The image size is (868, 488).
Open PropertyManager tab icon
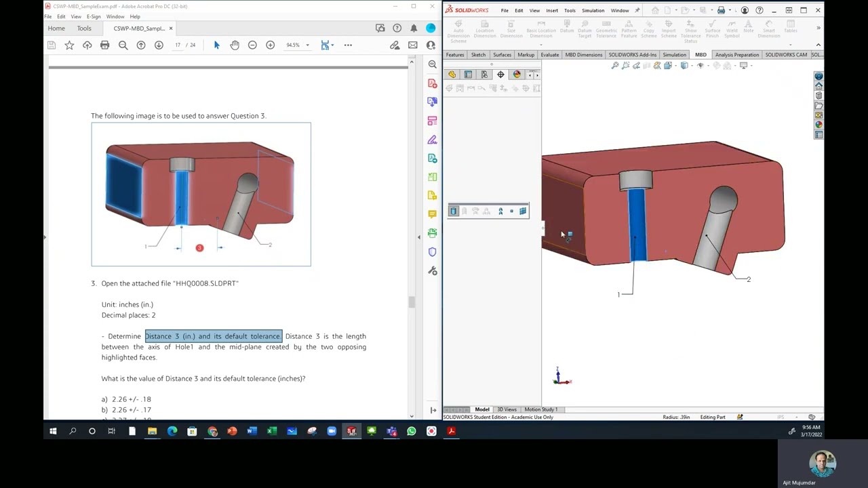pos(469,75)
